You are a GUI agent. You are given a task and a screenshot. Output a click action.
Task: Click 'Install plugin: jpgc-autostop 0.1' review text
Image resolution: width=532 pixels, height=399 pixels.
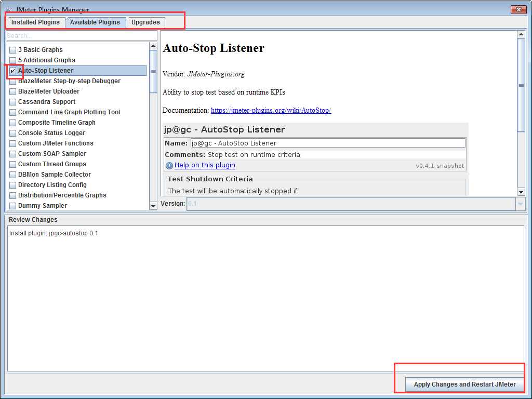click(x=54, y=233)
